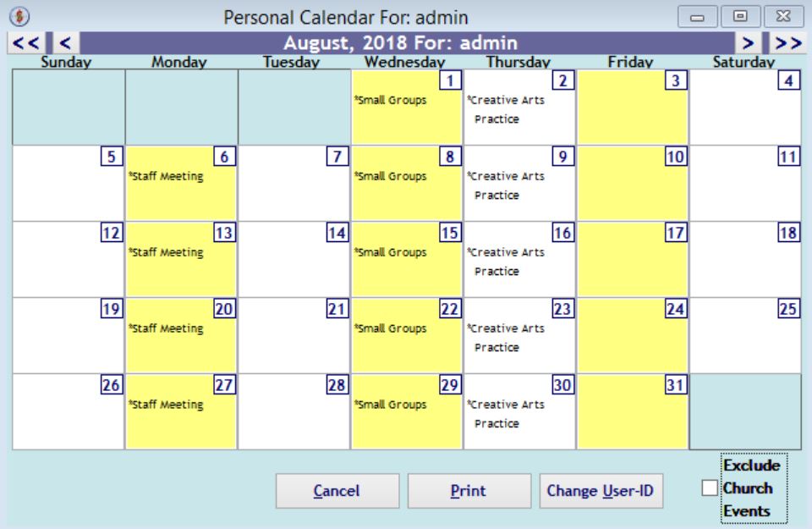Select Small Groups event on August 15
Screen dimensions: 812x529
coord(390,252)
